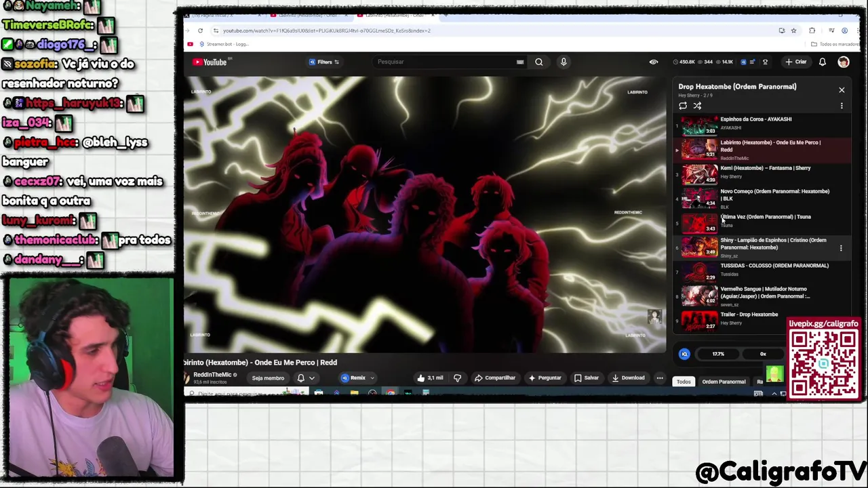This screenshot has width=868, height=488.
Task: Click the 0x indicator
Action: coord(763,354)
